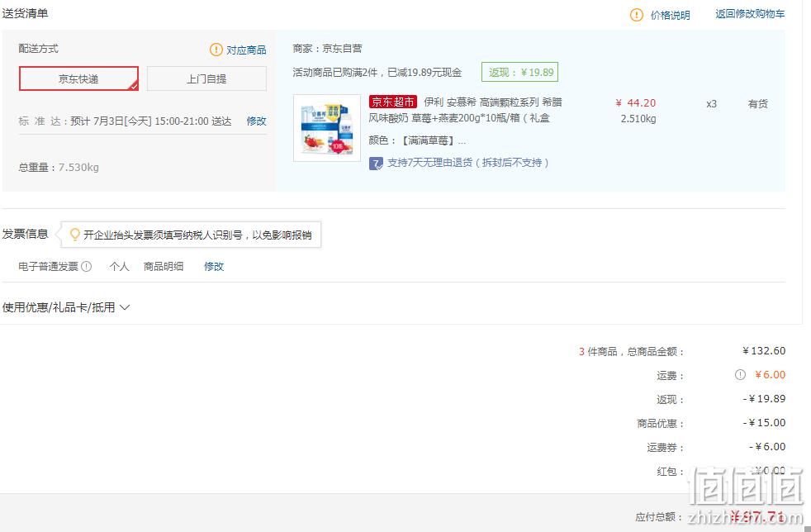Image resolution: width=811 pixels, height=532 pixels.
Task: Click the 商品优惠 discount -¥15.00
Action: (765, 423)
